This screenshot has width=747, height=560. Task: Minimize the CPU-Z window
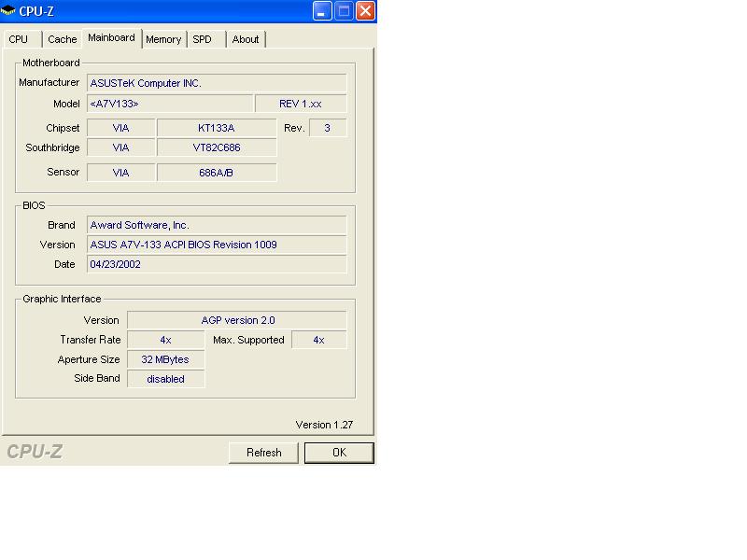pos(322,11)
